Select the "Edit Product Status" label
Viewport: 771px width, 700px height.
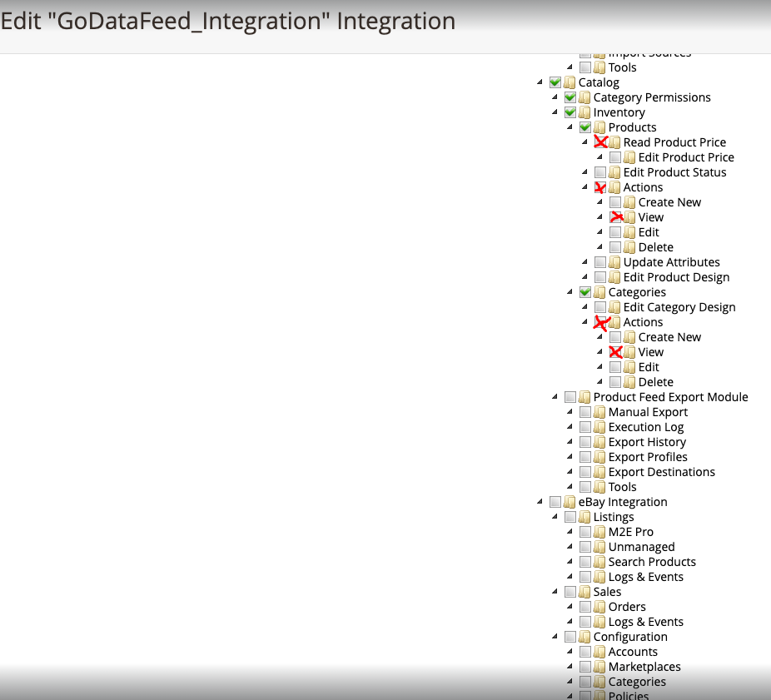click(x=675, y=172)
